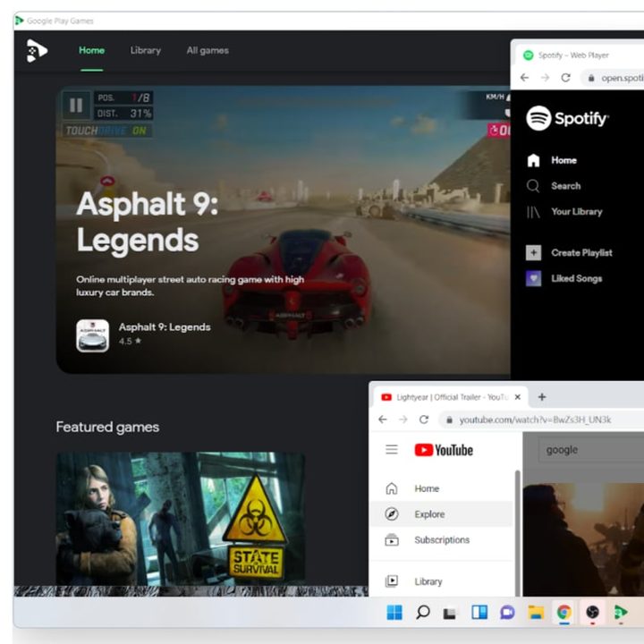Switch to the Home tab in Play Games

[x=91, y=50]
